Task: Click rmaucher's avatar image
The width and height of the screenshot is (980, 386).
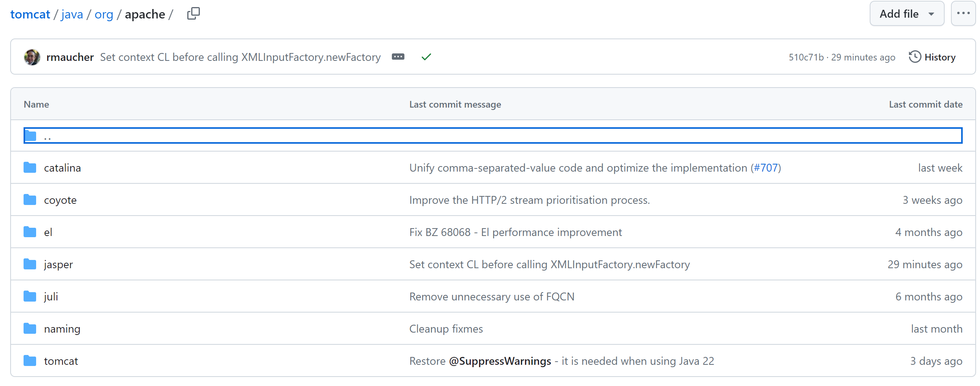Action: click(x=32, y=57)
